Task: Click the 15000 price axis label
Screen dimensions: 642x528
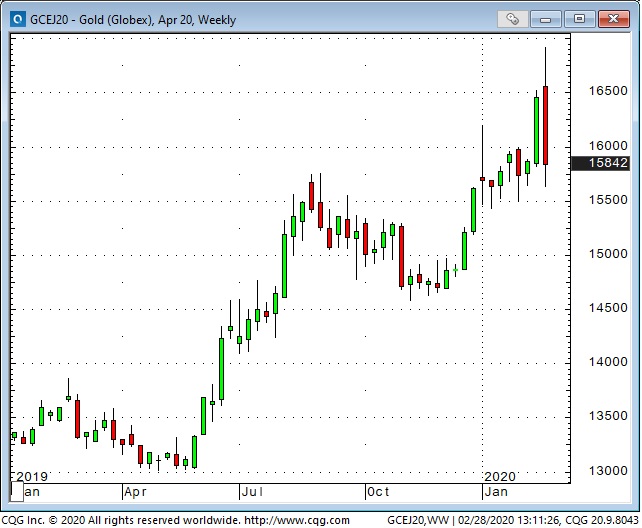Action: pyautogui.click(x=608, y=254)
